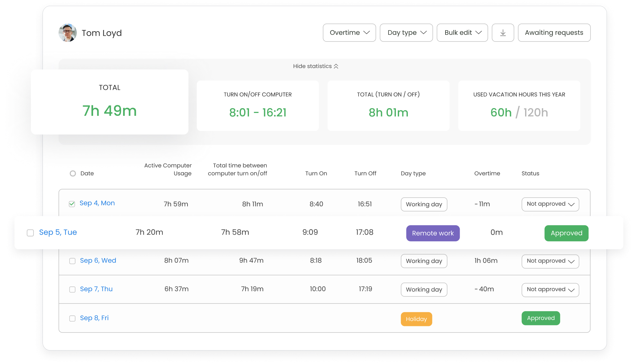Viewport: 633px width, 364px height.
Task: Click Approved button for Sep 8 Fri
Action: coord(541,318)
